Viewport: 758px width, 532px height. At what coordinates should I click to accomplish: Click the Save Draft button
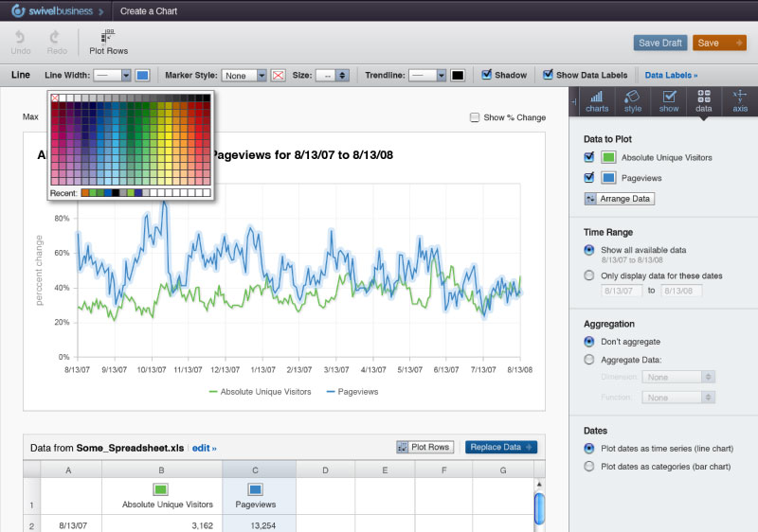[660, 43]
